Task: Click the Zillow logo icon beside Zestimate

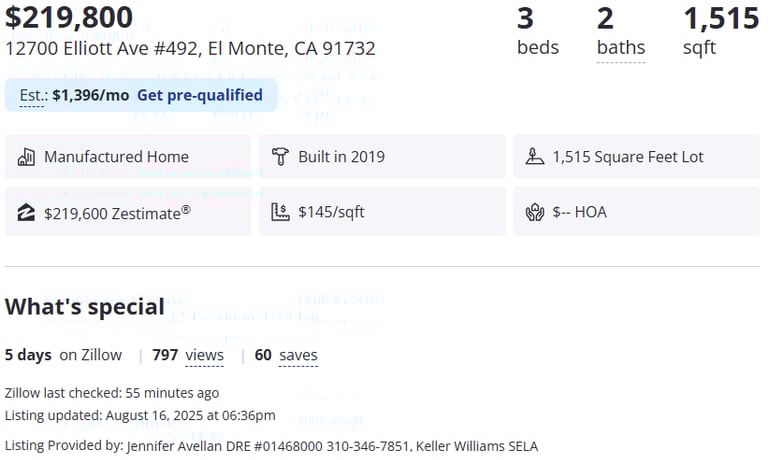Action: pyautogui.click(x=26, y=213)
